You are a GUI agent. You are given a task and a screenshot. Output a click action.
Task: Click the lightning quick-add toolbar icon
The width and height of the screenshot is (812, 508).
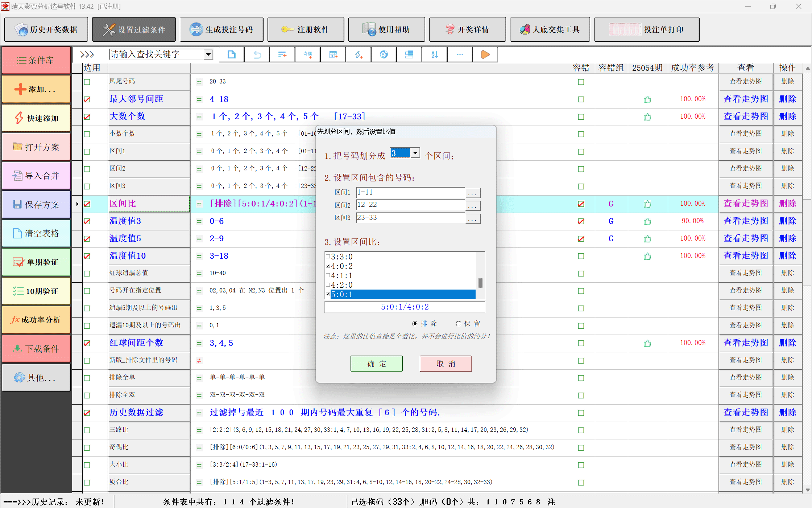[359, 55]
